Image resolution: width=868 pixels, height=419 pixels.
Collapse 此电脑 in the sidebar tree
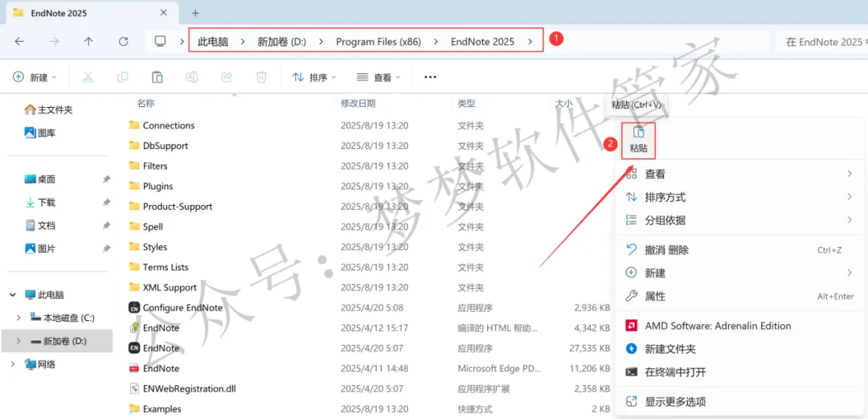13,295
